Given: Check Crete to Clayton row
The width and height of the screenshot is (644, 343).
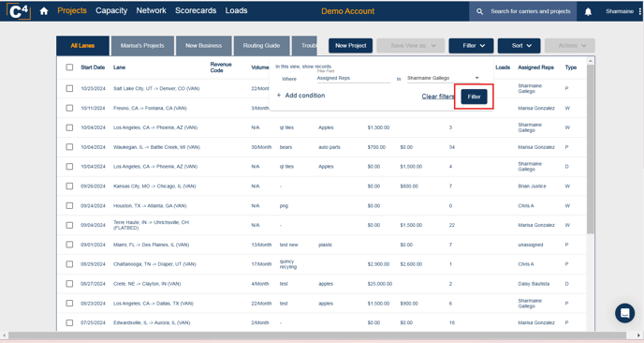Looking at the screenshot, I should pyautogui.click(x=69, y=284).
